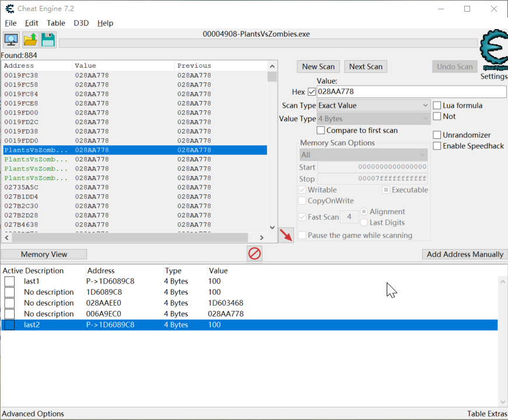Sort results by Value column header
This screenshot has width=508, height=420.
coord(124,66)
